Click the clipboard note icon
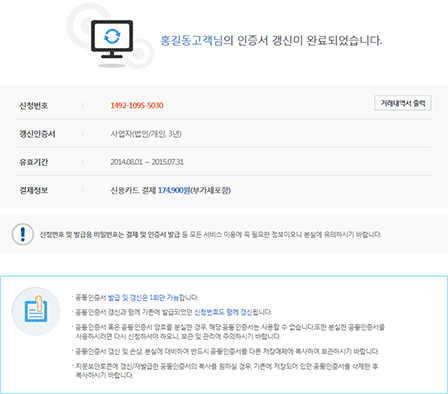 tap(36, 311)
